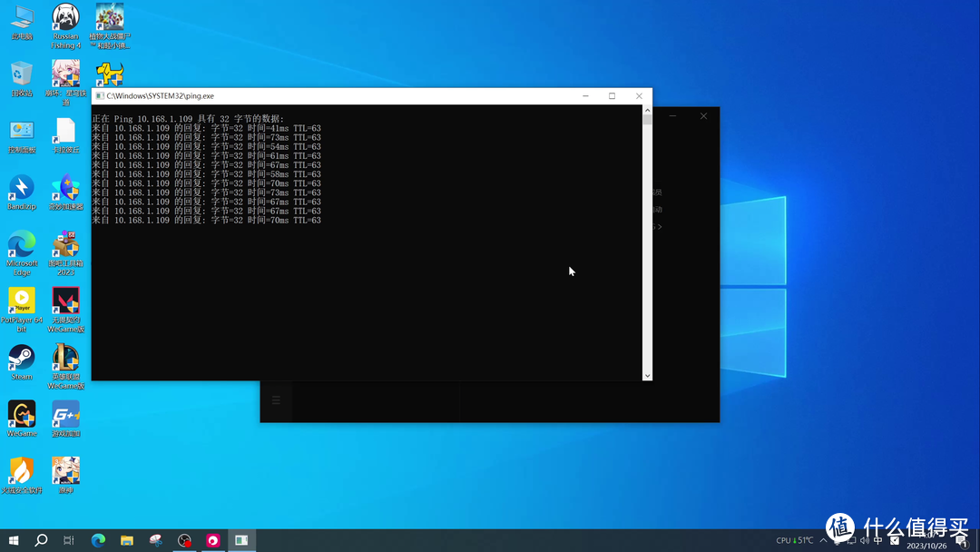Viewport: 980px width, 552px height.
Task: Launch the Russian Fishing 4 shortcut
Action: coord(65,18)
